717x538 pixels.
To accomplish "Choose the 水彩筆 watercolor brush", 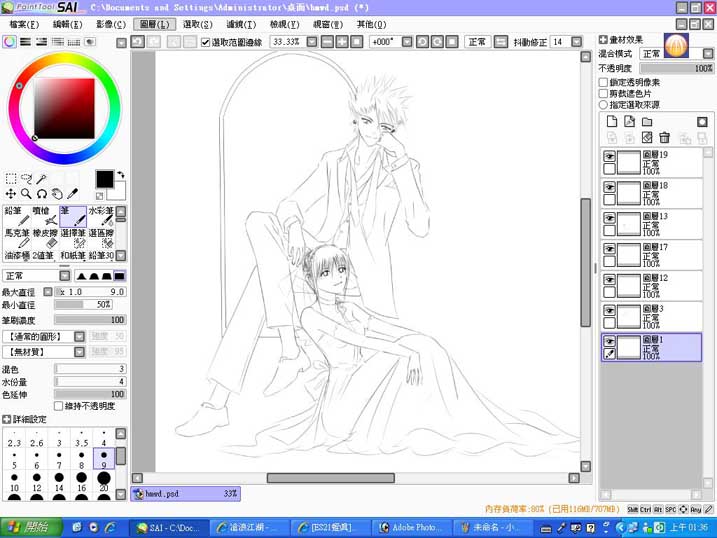I will click(x=101, y=216).
